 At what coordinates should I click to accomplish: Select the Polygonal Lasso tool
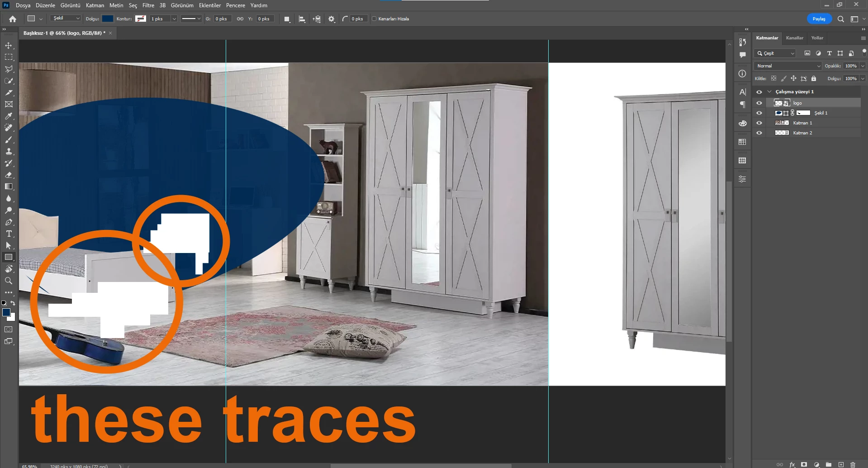point(9,69)
